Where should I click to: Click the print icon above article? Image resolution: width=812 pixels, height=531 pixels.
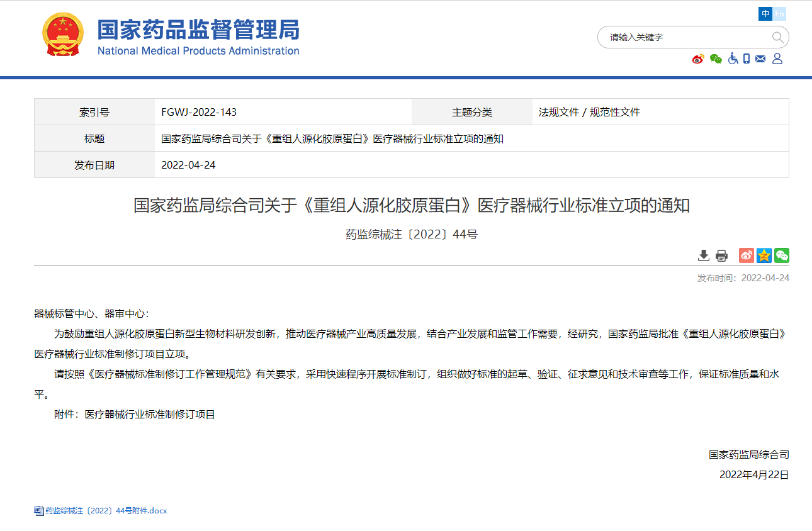[x=721, y=255]
